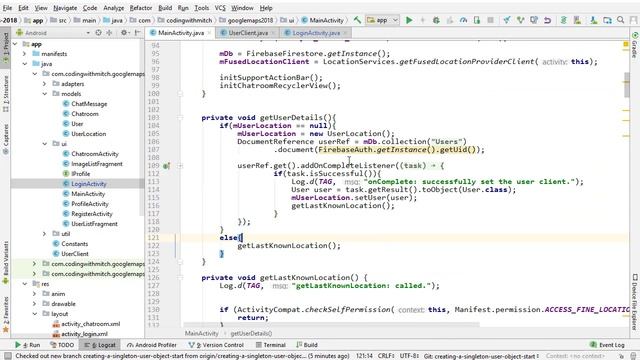Screen dimensions: 640x360
Task: Open the Refactor menu
Action: [x=141, y=8]
